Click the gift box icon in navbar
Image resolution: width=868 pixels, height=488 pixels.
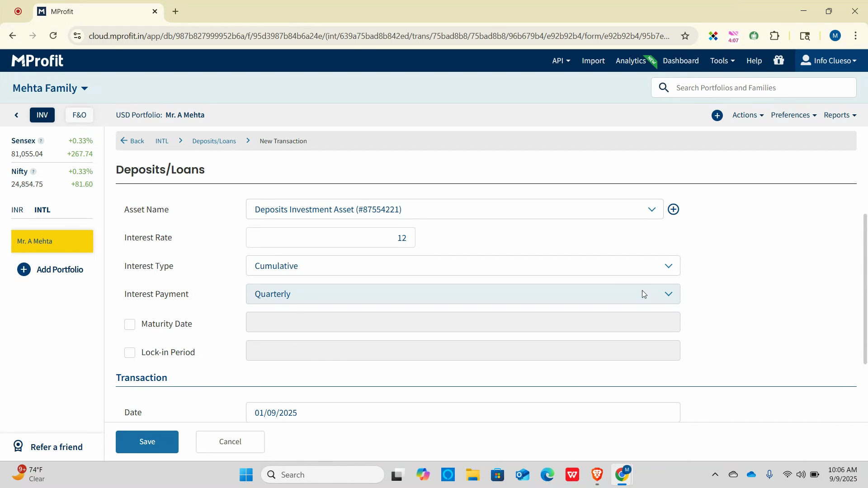[x=778, y=60]
